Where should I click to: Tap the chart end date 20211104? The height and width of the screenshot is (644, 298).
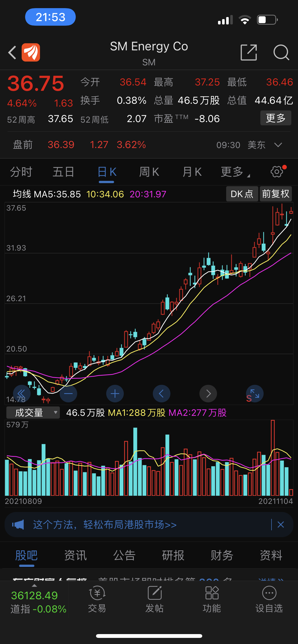pos(276,501)
